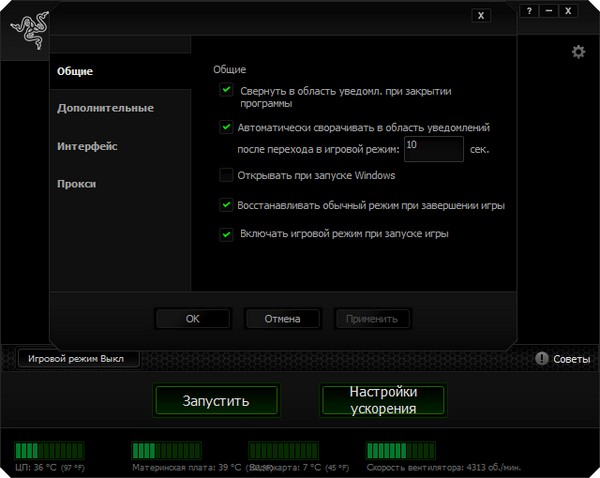The width and height of the screenshot is (600, 478).
Task: Enable 'Открывать при запуске Windows' checkbox
Action: (227, 175)
